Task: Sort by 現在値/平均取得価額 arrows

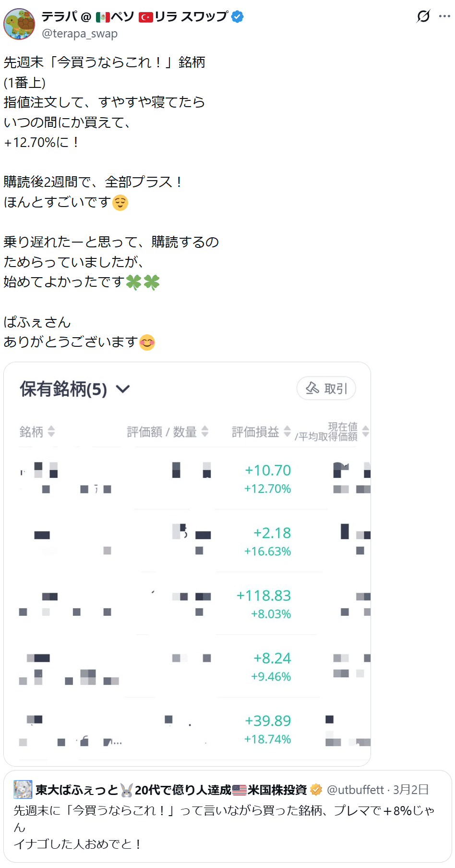Action: click(x=366, y=431)
